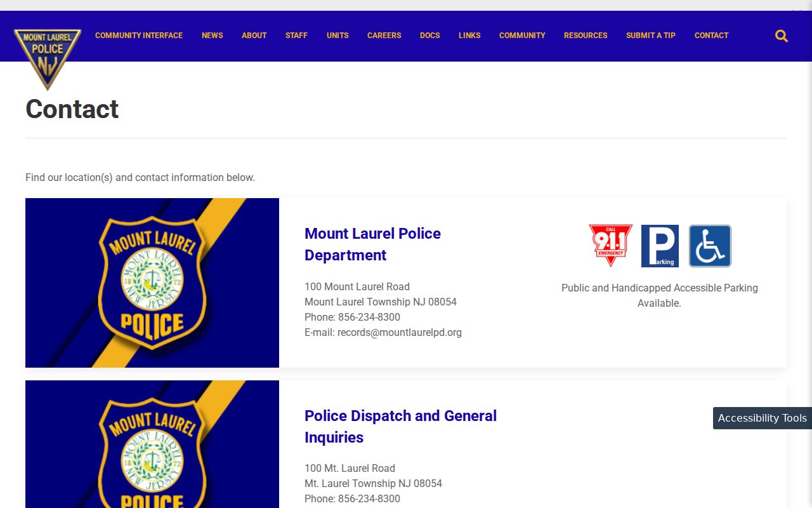The height and width of the screenshot is (508, 812).
Task: Open the About menu item
Action: point(254,36)
